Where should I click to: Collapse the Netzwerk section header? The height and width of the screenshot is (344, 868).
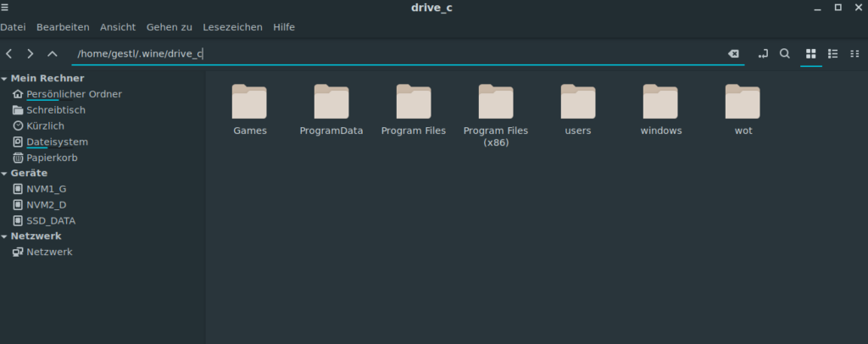[4, 236]
